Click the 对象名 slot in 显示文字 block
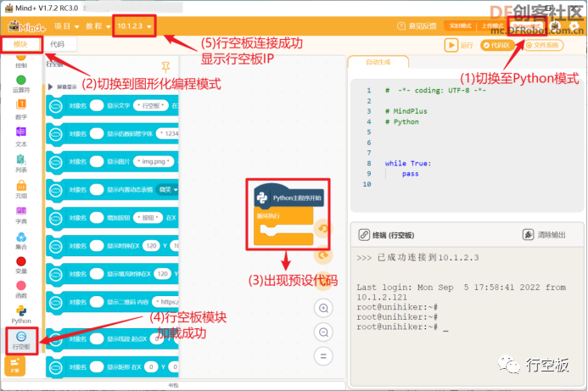Image resolution: width=588 pixels, height=391 pixels. point(97,106)
